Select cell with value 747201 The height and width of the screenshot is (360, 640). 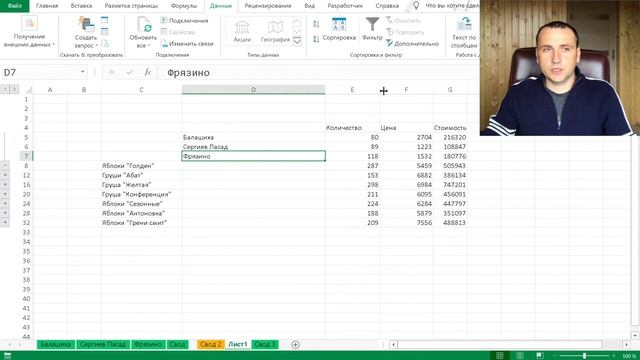click(450, 184)
